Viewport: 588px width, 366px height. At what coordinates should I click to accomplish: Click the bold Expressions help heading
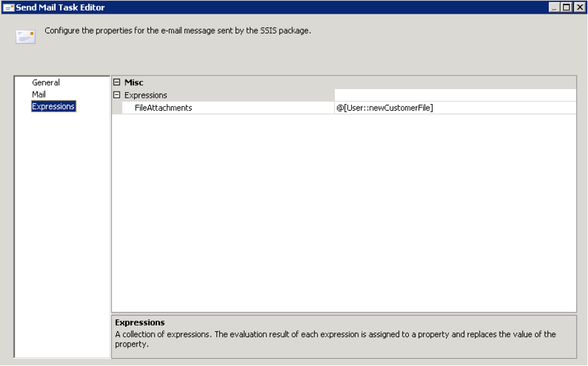pos(140,323)
